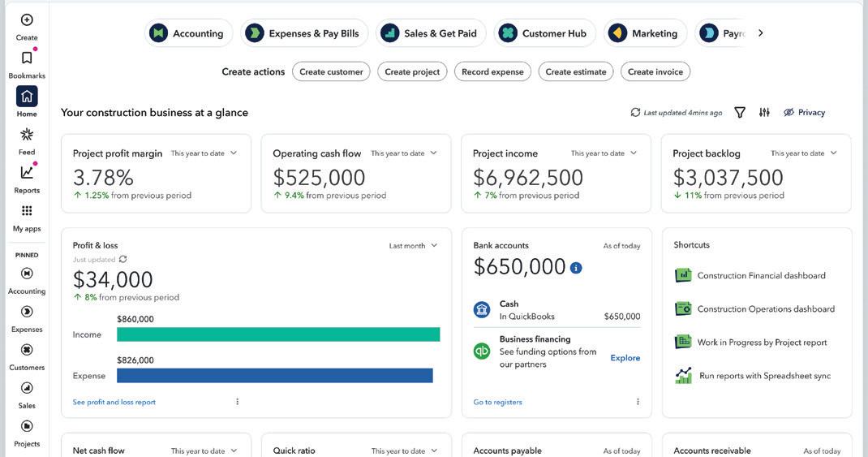Open Bookmarks in the left sidebar
The width and height of the screenshot is (868, 457).
(x=27, y=58)
